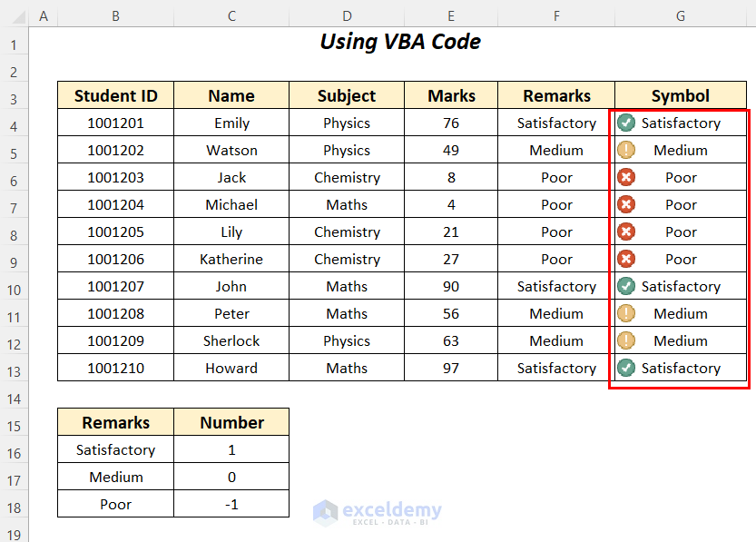Click the yellow exclamation icon in Watson's row
The width and height of the screenshot is (756, 542).
626,150
